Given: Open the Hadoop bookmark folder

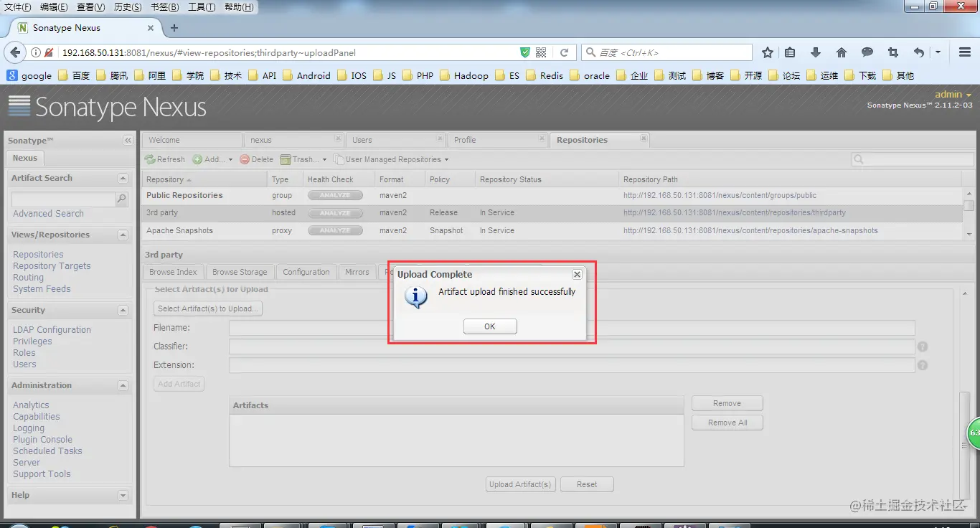Looking at the screenshot, I should [x=464, y=75].
